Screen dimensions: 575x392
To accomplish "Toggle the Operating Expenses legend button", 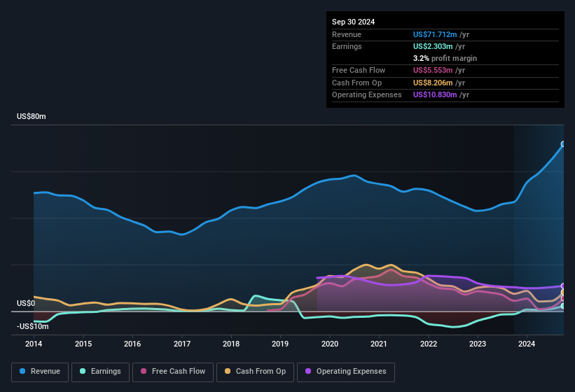I will point(346,372).
